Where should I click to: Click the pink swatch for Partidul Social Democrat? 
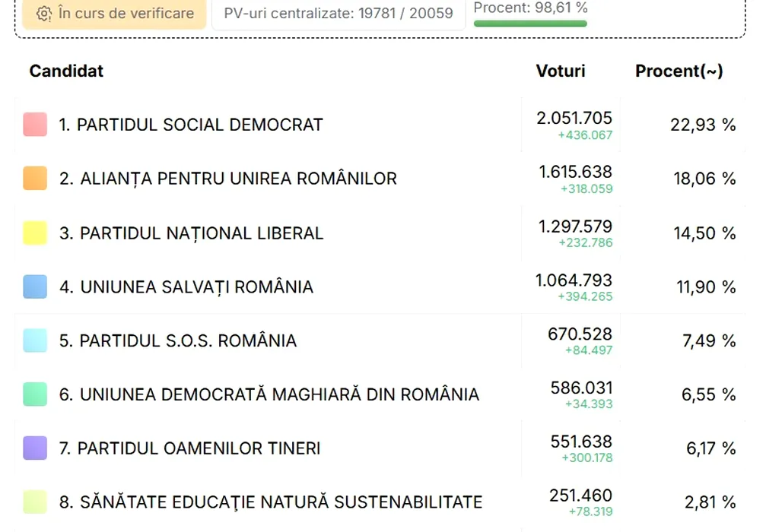(35, 125)
